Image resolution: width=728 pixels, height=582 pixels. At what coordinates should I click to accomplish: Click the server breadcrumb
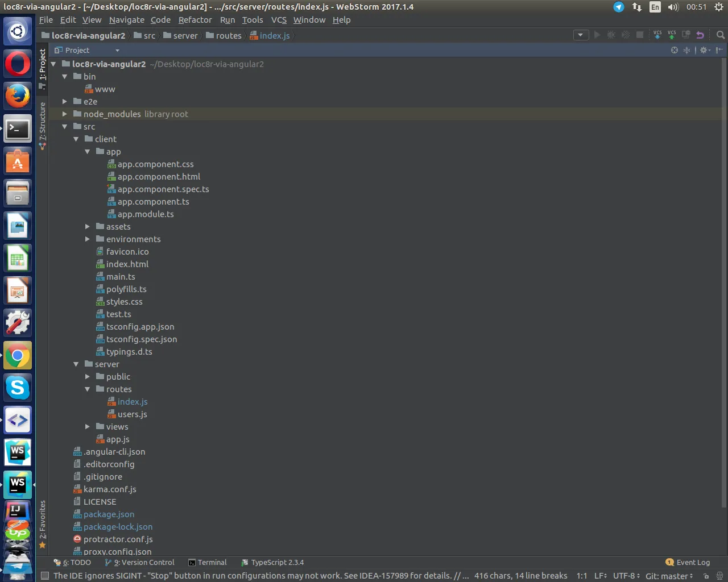(180, 35)
